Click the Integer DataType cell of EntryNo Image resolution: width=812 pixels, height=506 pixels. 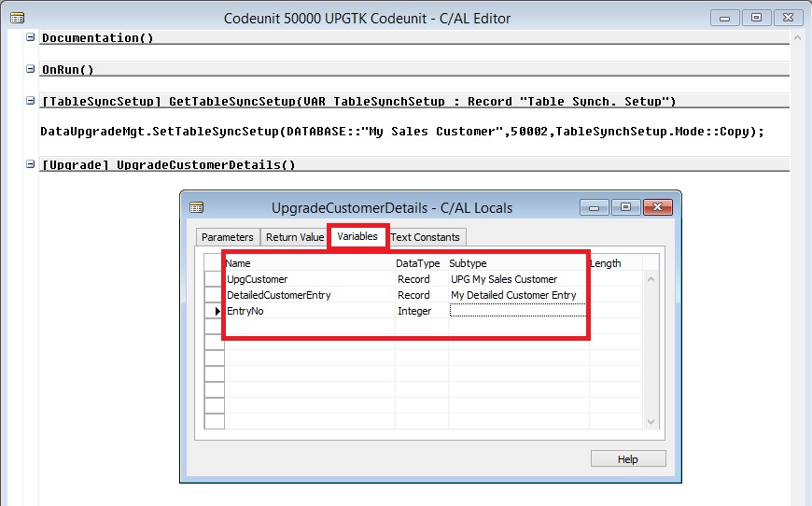coord(420,311)
